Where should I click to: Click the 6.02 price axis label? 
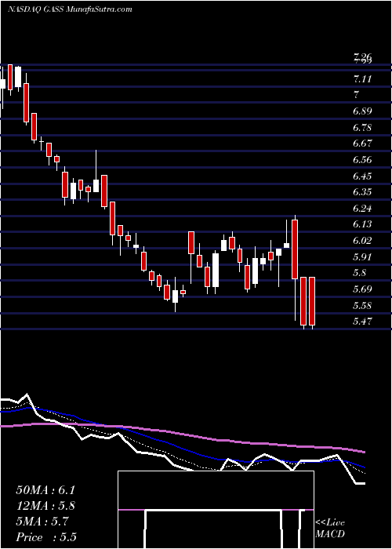[x=362, y=241]
